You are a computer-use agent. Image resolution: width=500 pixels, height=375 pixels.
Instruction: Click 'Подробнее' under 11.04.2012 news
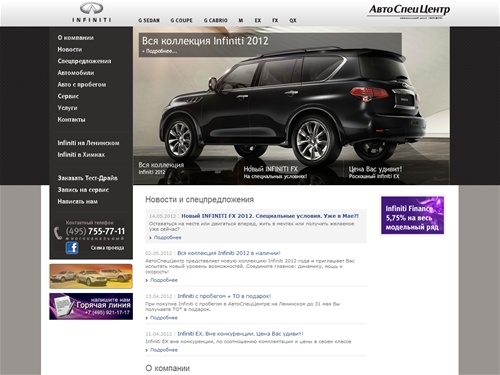[x=164, y=350]
